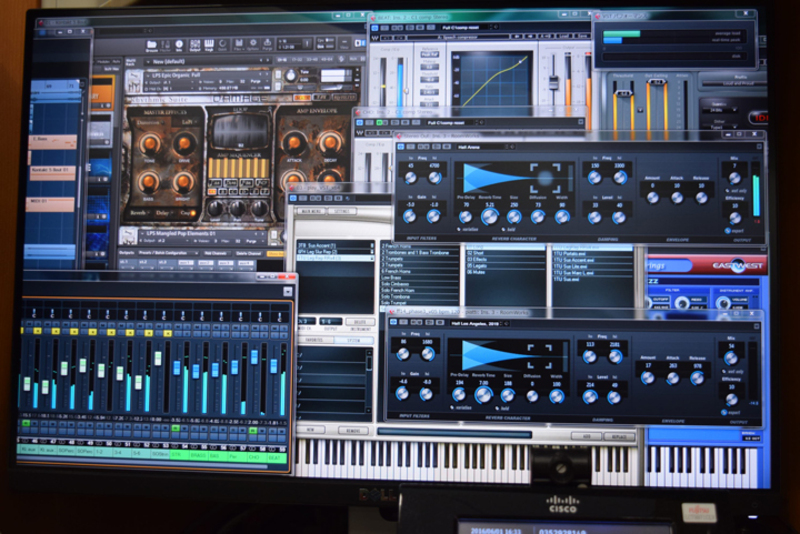Click Mix knob in Hall Arena RoomWorks

point(734,178)
